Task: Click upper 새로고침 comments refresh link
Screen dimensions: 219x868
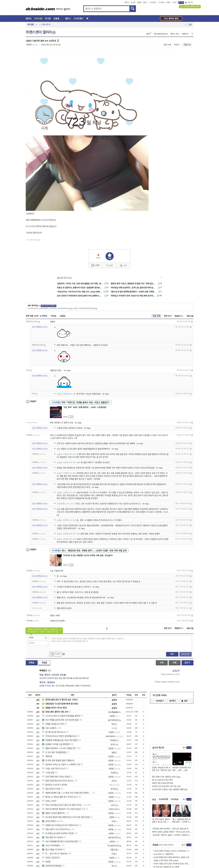Action: pos(190,316)
